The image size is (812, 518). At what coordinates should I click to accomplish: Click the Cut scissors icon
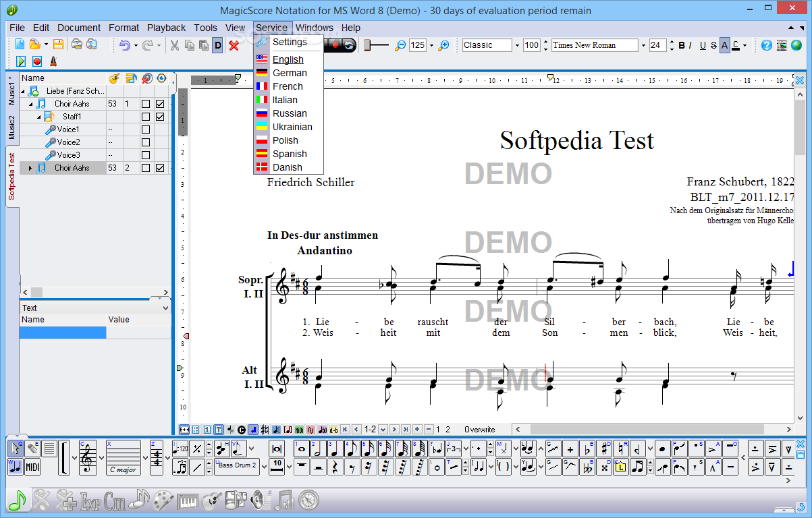(174, 45)
